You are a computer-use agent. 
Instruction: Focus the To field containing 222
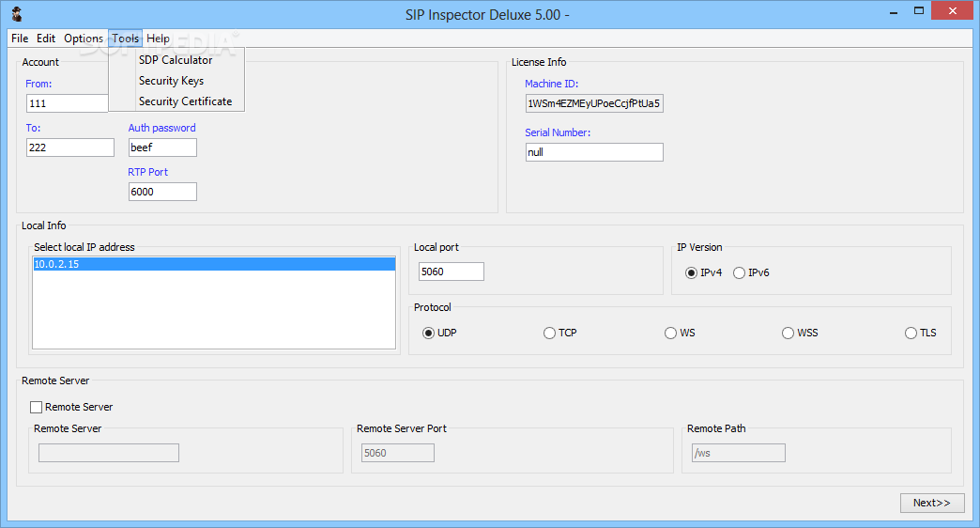coord(70,148)
